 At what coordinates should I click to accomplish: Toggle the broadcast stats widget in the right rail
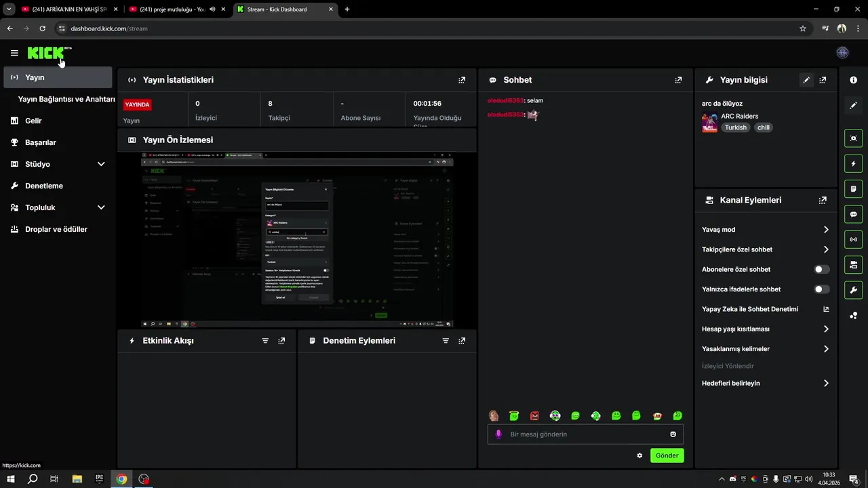[854, 239]
